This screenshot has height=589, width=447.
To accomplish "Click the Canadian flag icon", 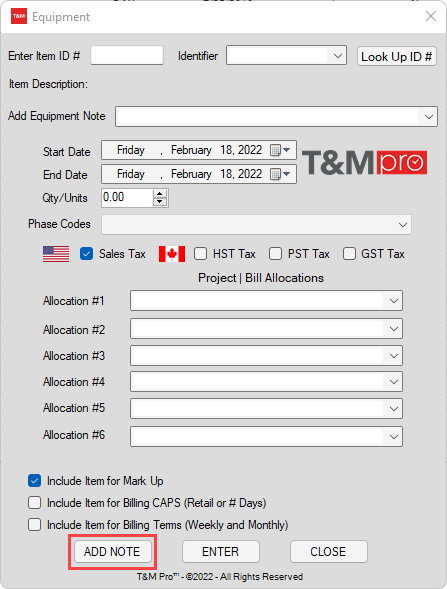I will point(172,254).
